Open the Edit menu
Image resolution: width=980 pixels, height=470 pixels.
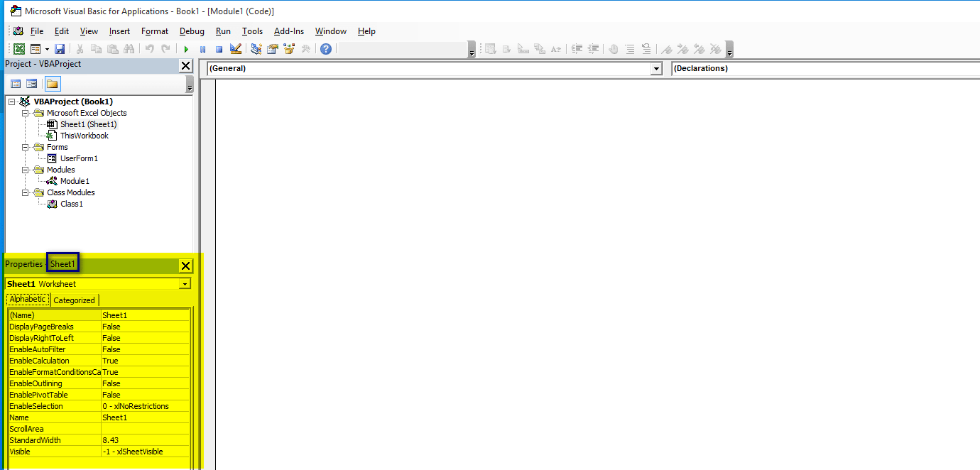[x=62, y=31]
